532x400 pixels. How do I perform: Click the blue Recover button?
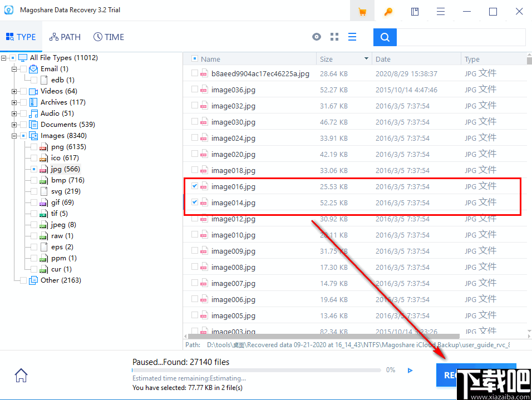[476, 375]
